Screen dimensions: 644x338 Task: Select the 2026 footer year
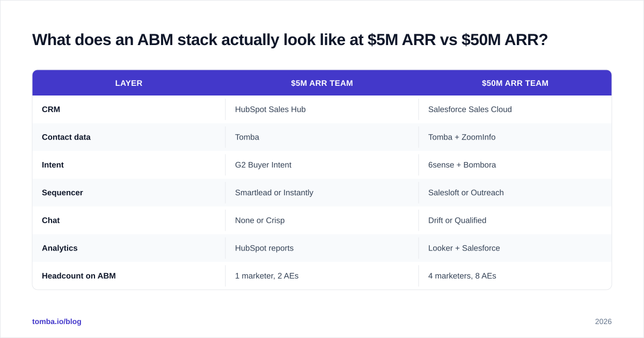pyautogui.click(x=603, y=321)
